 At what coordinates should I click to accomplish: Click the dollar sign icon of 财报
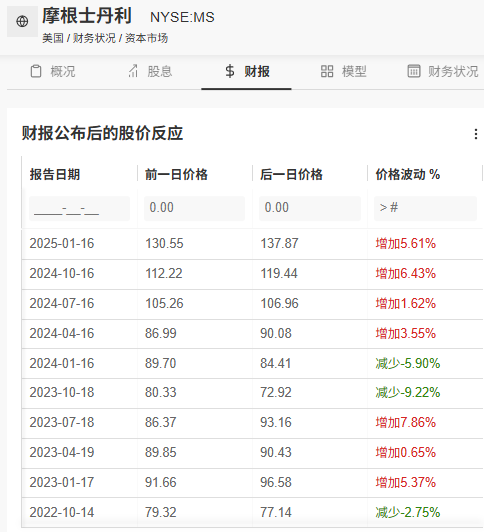click(x=230, y=71)
